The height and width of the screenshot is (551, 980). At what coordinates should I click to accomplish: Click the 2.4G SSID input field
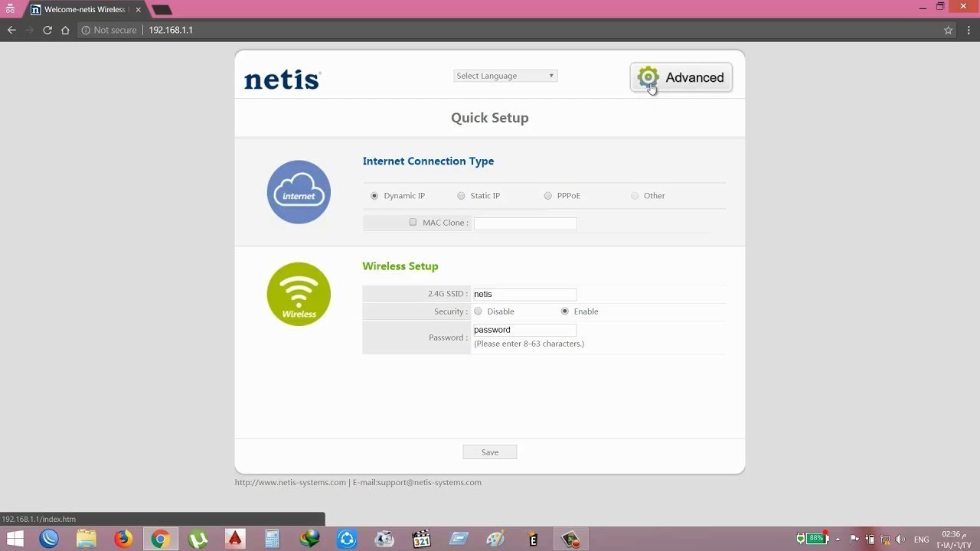pyautogui.click(x=524, y=294)
